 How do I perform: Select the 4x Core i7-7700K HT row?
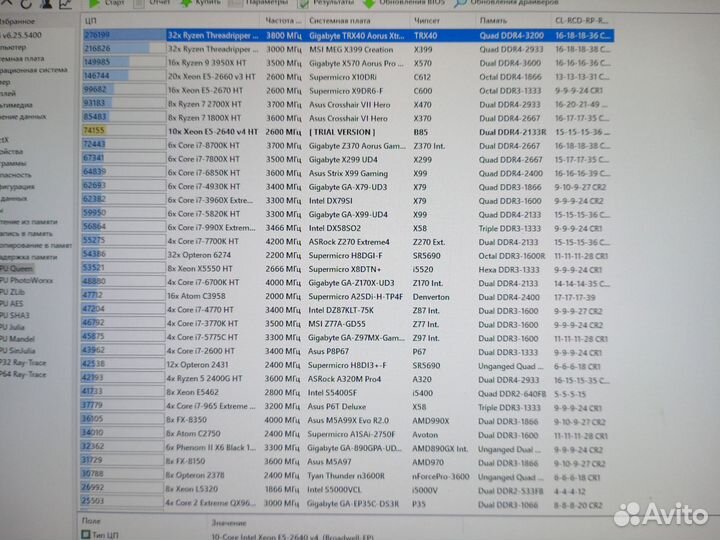(x=348, y=242)
